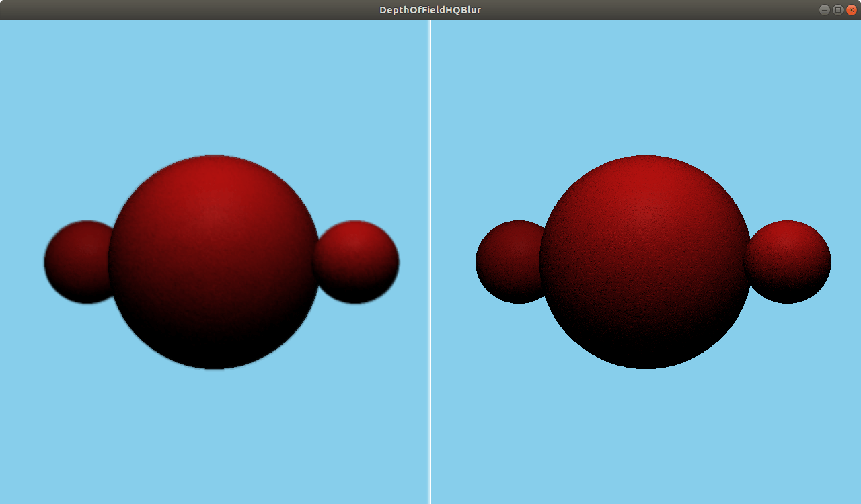The width and height of the screenshot is (861, 504).
Task: Click the DepthOfFieldHQBlur title bar text
Action: click(430, 10)
